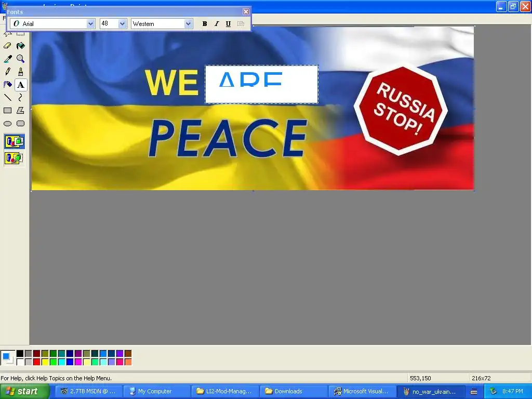532x399 pixels.
Task: Click the no_war_ukrain... Paint taskbar button
Action: (x=430, y=392)
